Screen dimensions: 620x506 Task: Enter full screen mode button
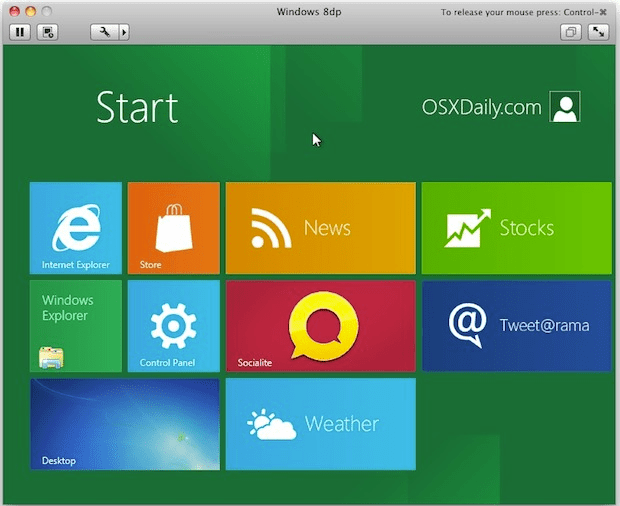(x=598, y=32)
